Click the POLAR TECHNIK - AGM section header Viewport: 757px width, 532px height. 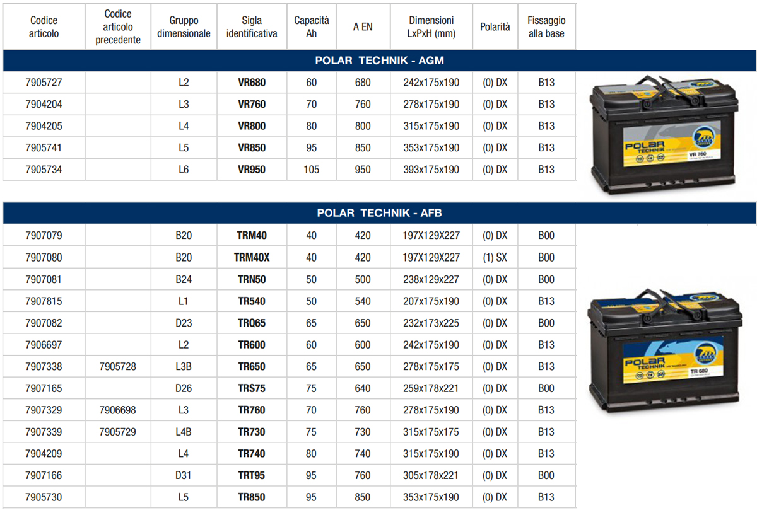[x=380, y=61]
